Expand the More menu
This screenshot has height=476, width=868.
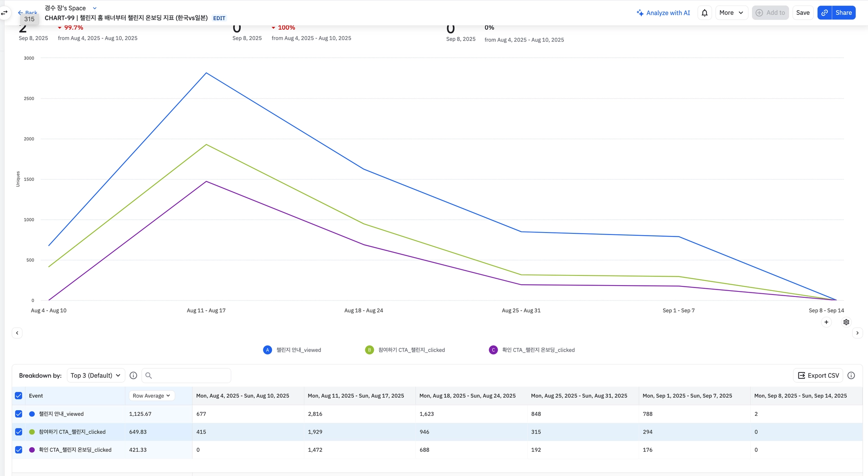(731, 13)
